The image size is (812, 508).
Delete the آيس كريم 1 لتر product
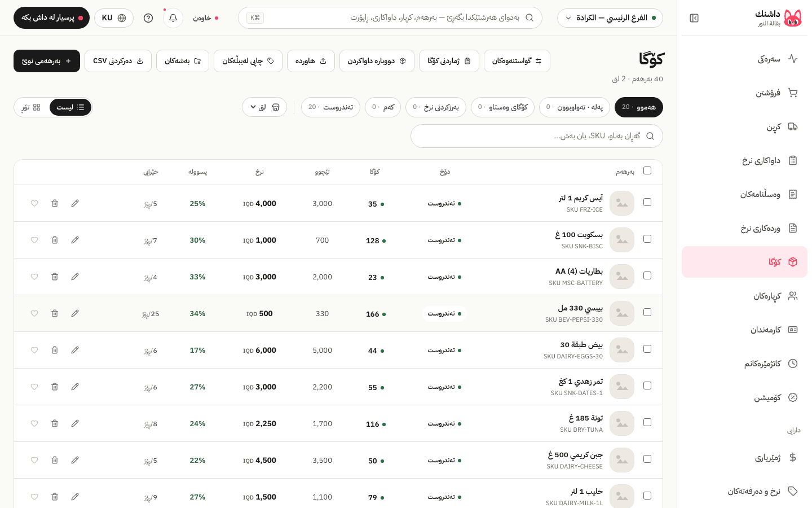[55, 203]
